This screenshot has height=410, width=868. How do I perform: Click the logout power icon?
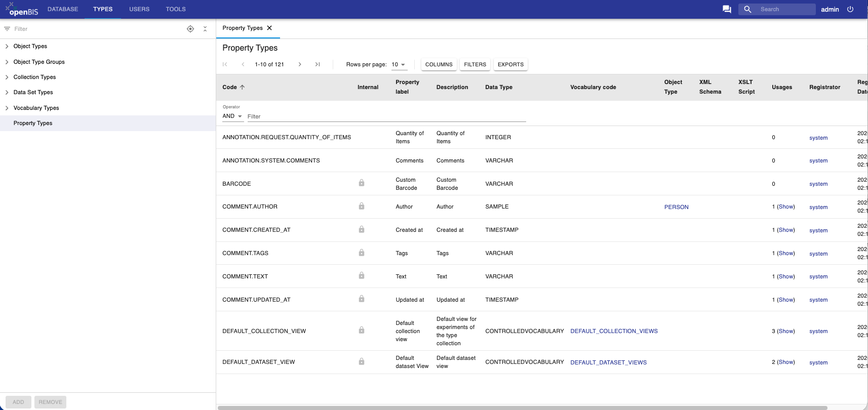[850, 9]
